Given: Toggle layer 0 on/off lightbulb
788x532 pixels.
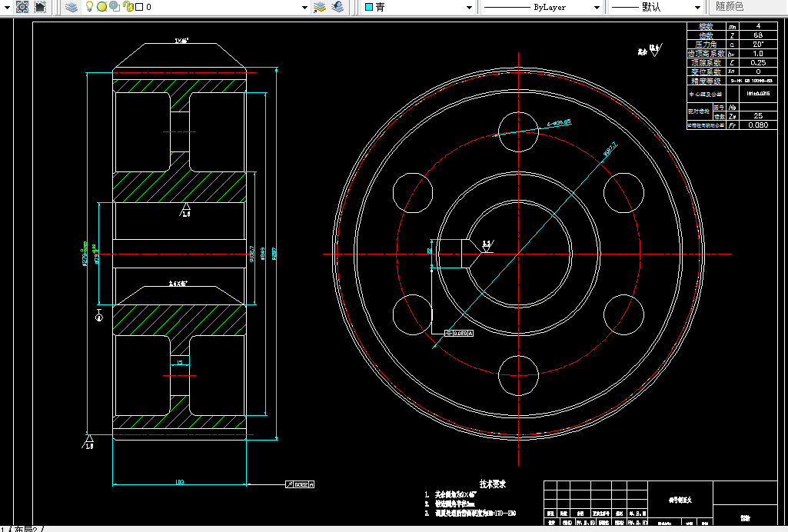Looking at the screenshot, I should pyautogui.click(x=89, y=6).
